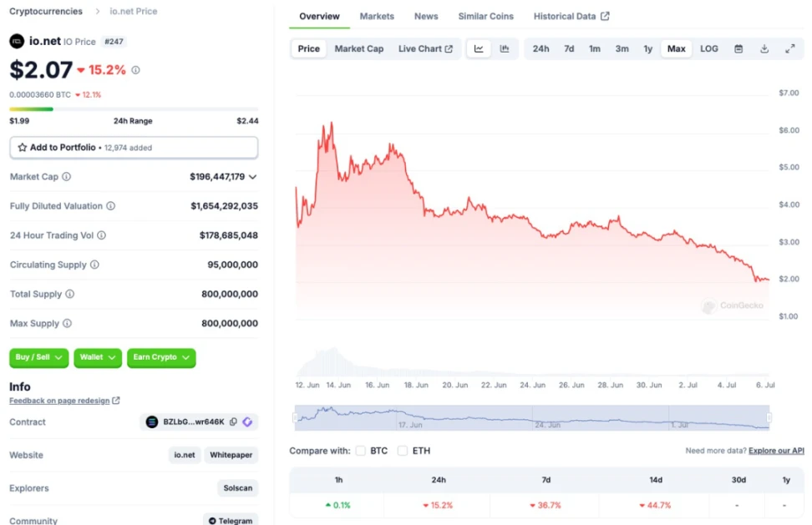The height and width of the screenshot is (525, 812).
Task: Enable the BTC compare checkbox
Action: click(x=361, y=451)
